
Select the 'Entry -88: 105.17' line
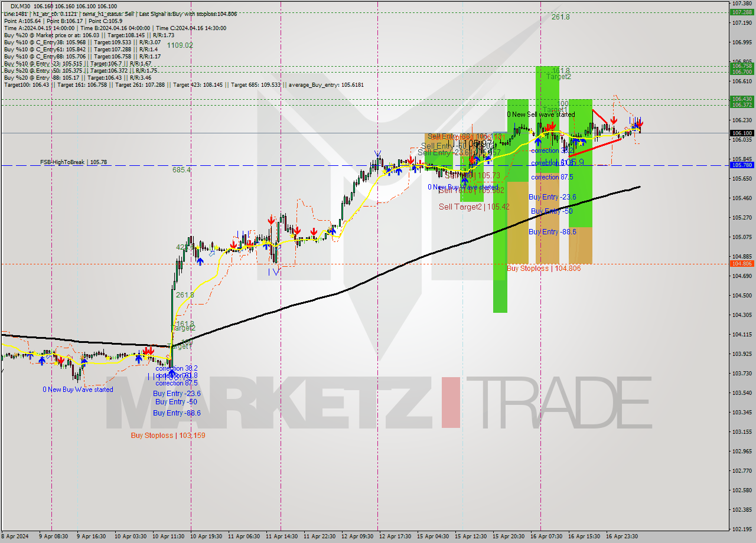coord(77,77)
